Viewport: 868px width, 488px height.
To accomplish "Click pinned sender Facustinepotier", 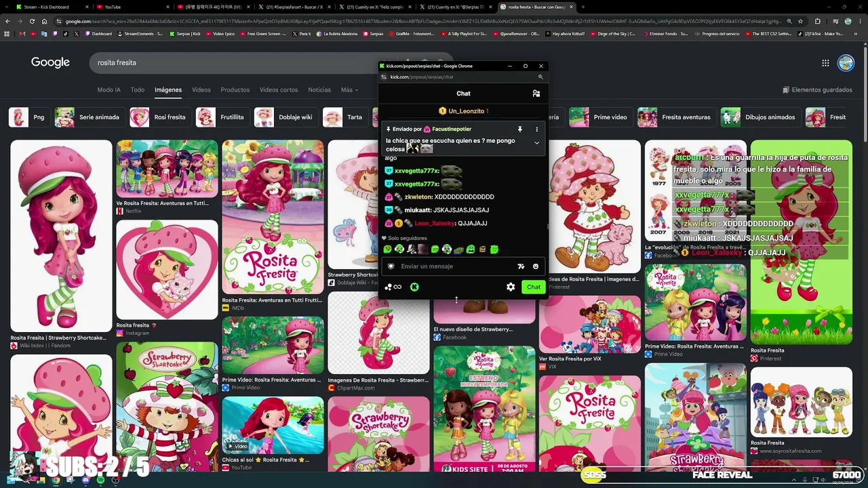I will 452,129.
